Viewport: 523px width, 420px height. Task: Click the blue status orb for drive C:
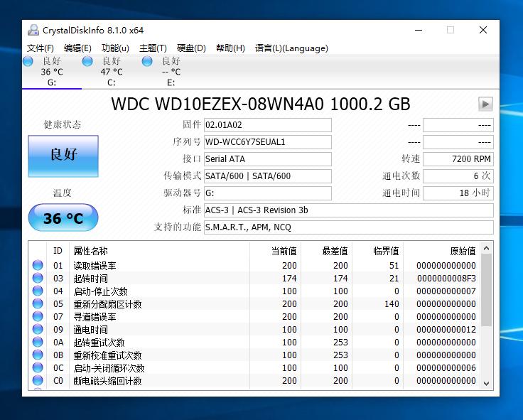[x=87, y=61]
